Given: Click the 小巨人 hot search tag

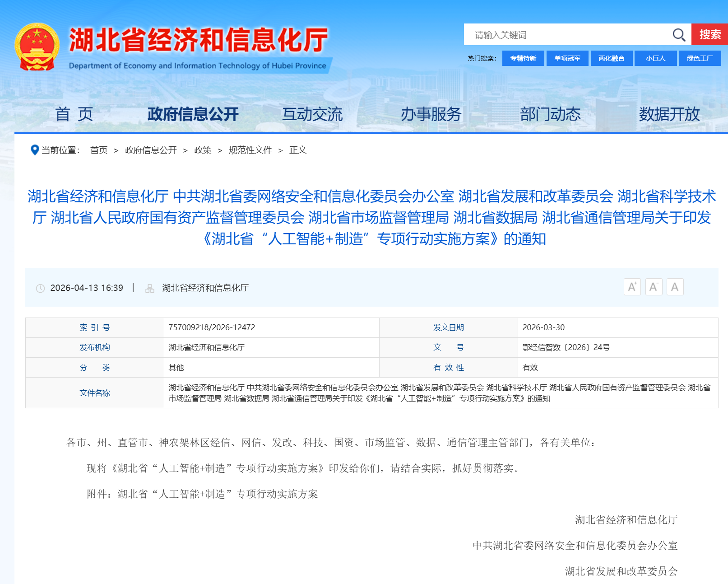Looking at the screenshot, I should (655, 58).
